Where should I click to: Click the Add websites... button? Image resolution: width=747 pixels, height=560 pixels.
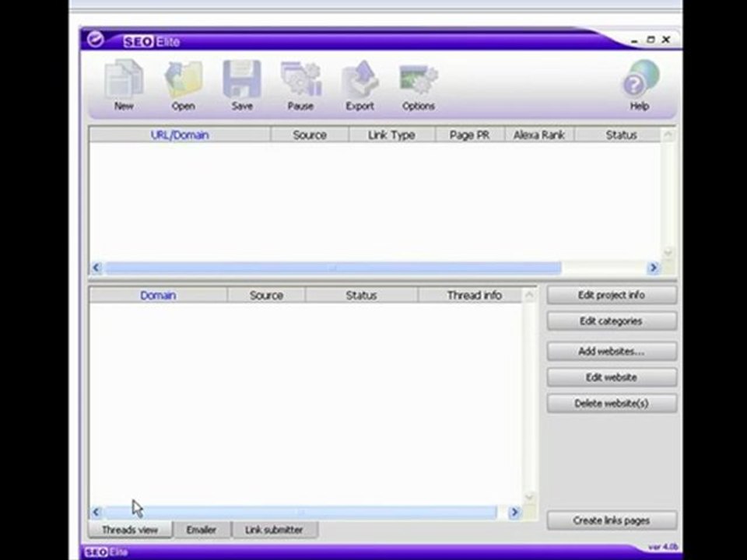point(612,352)
